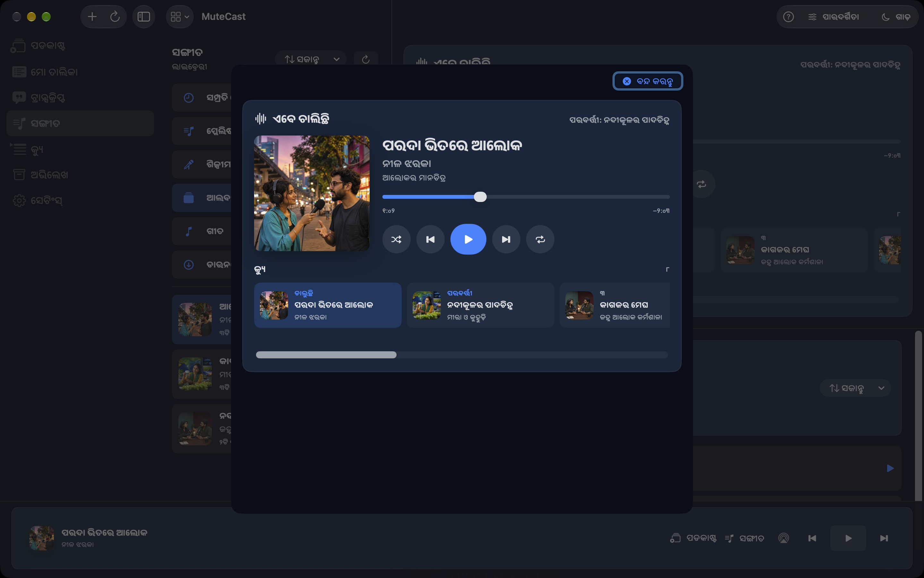The height and width of the screenshot is (578, 924).
Task: Click the clock icon library category
Action: coord(189,98)
